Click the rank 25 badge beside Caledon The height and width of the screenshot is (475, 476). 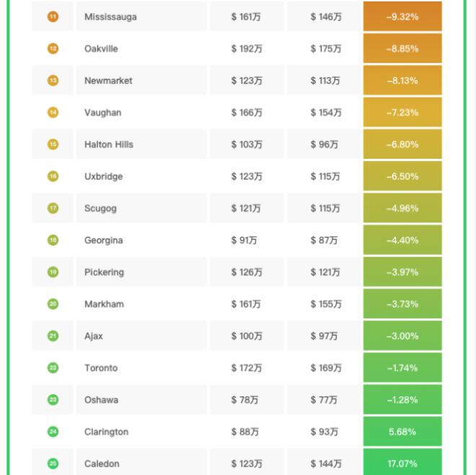coord(53,463)
